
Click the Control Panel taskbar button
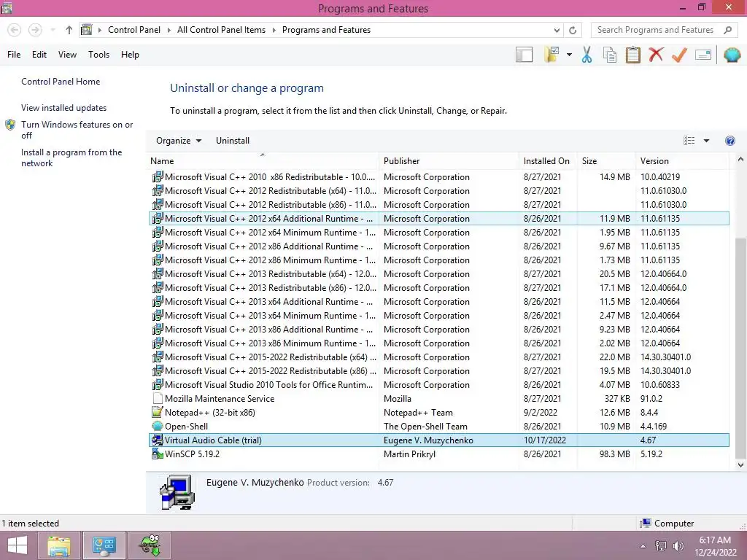tap(104, 545)
